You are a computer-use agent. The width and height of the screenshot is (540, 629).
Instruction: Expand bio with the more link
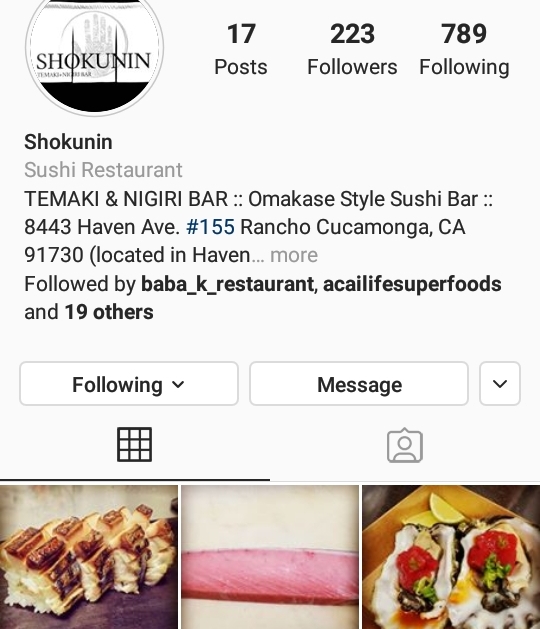[x=294, y=255]
